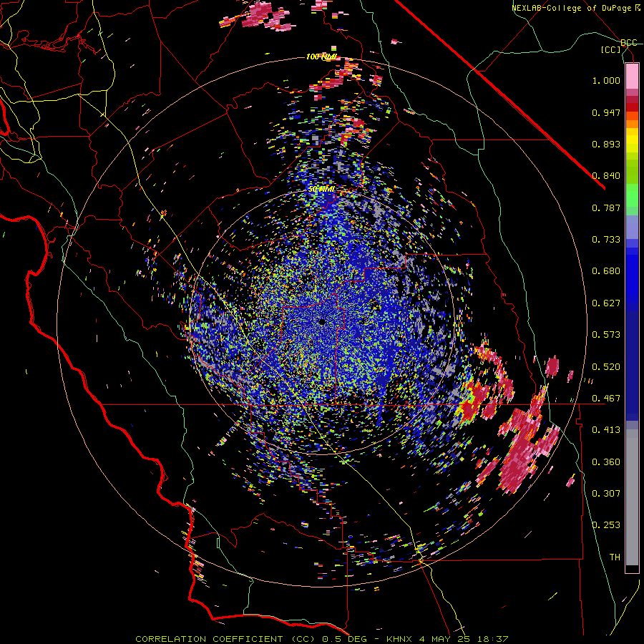The width and height of the screenshot is (644, 644).
Task: Pick the bright blue swatch beside 0.680
Action: tap(632, 275)
